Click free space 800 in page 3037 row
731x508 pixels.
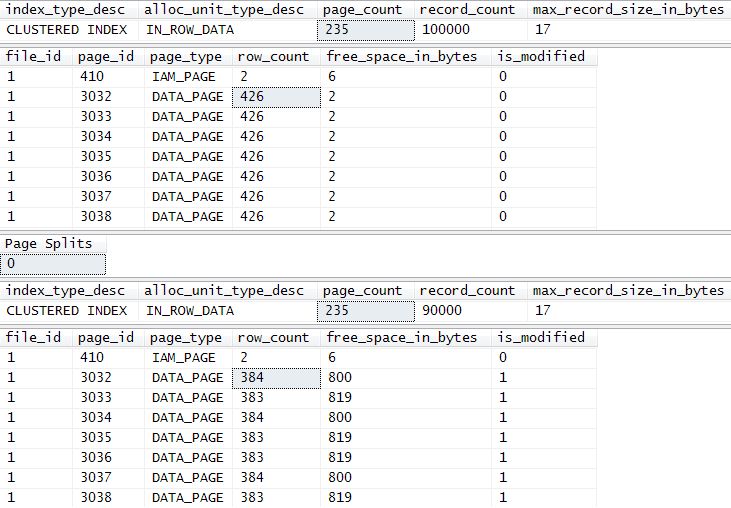(406, 478)
